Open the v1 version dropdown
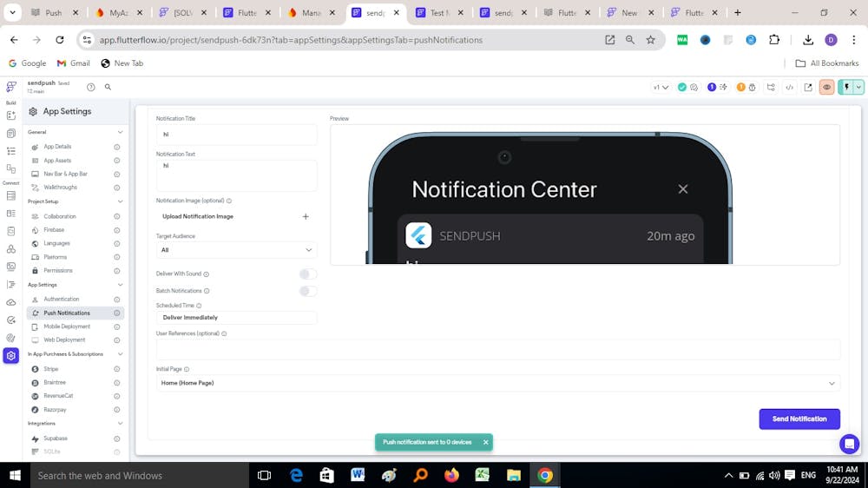Viewport: 868px width, 488px height. (x=661, y=87)
